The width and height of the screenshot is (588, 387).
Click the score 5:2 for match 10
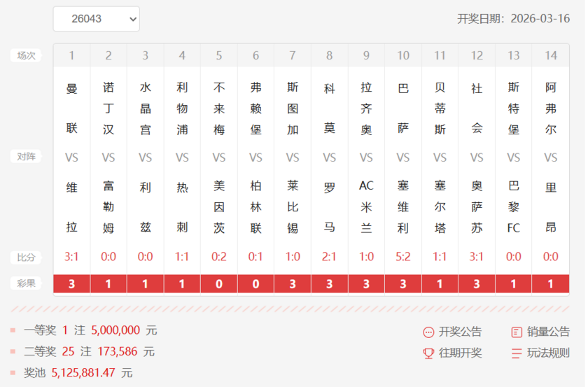coord(403,257)
